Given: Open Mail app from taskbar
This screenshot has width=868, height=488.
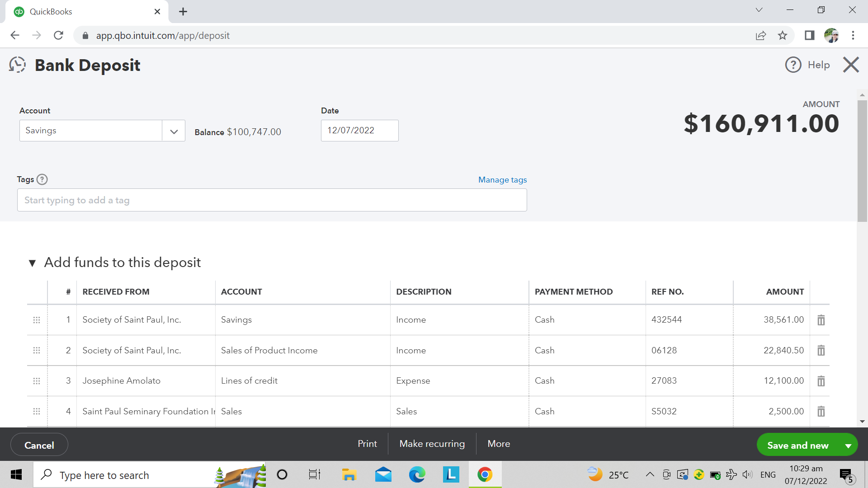Looking at the screenshot, I should click(383, 474).
